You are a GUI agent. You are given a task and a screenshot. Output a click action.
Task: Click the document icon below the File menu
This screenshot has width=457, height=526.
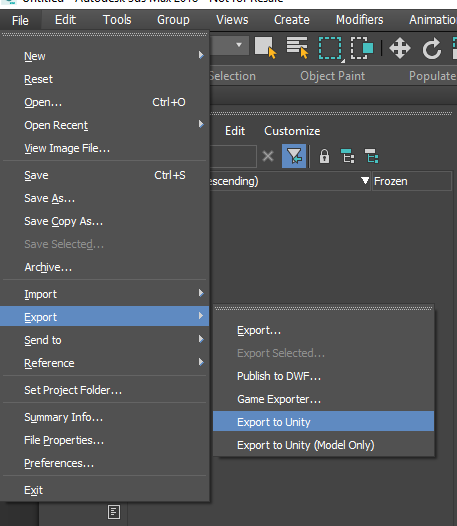click(x=114, y=512)
